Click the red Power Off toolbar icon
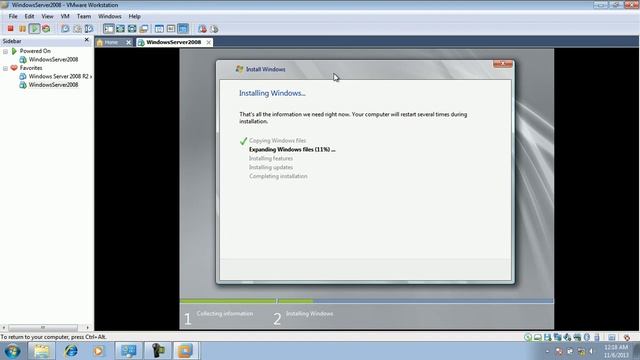This screenshot has height=360, width=640. point(11,29)
